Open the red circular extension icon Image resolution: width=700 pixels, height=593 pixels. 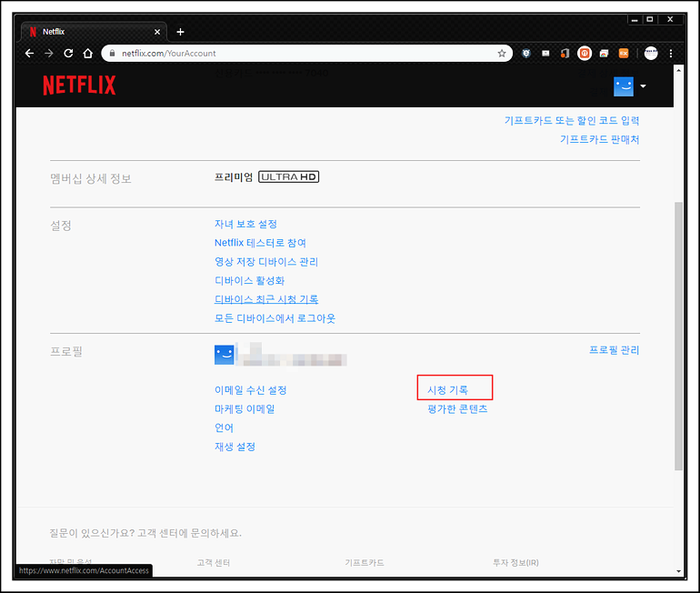[585, 53]
